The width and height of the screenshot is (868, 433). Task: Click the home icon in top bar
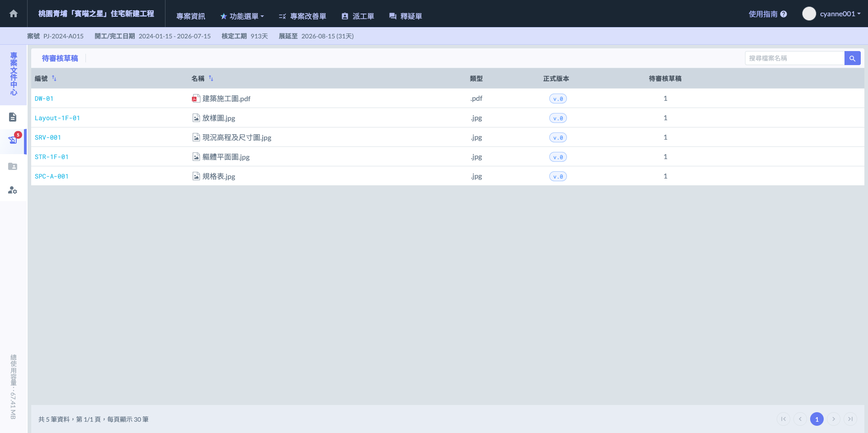14,14
